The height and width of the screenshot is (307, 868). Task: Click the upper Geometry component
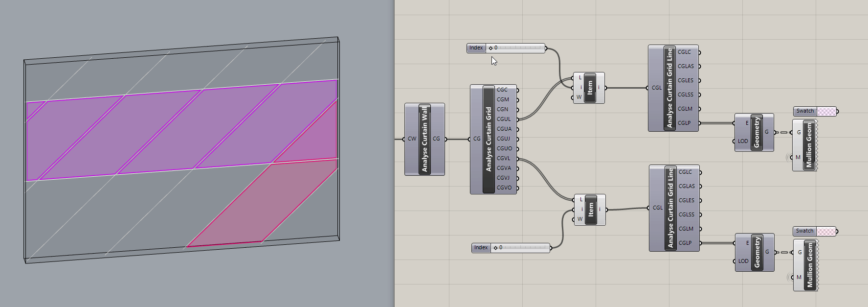[x=757, y=132]
